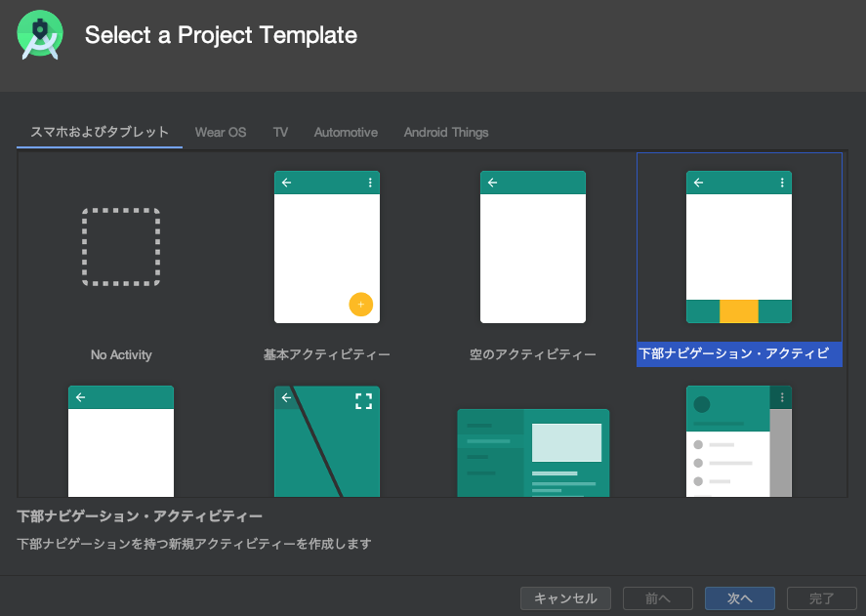Switch to the Wear OS tab
This screenshot has width=866, height=616.
pyautogui.click(x=221, y=132)
